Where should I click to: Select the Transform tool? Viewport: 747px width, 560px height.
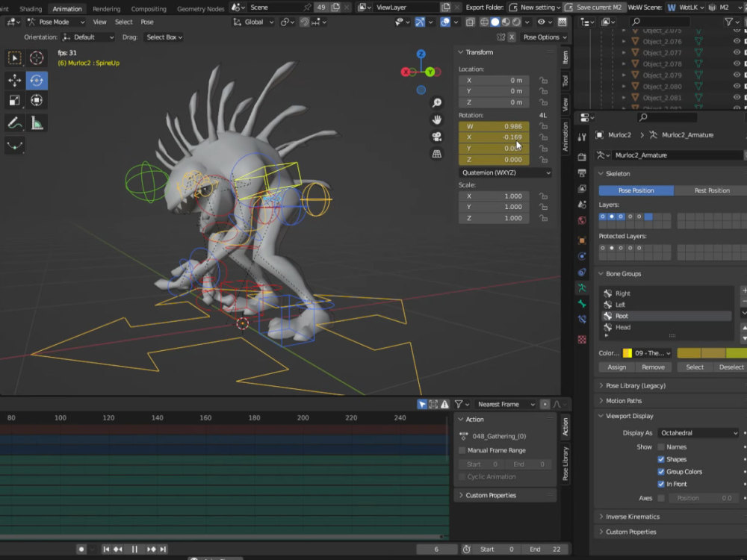(x=37, y=101)
